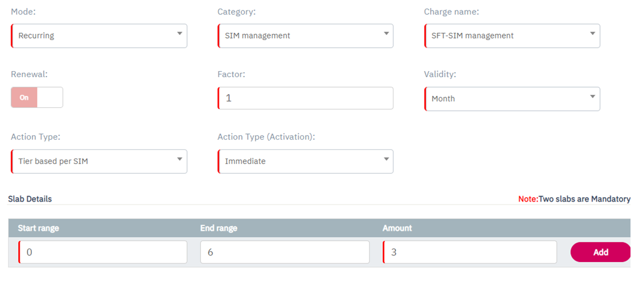Click the Renewal field label
The width and height of the screenshot is (644, 289).
click(29, 74)
